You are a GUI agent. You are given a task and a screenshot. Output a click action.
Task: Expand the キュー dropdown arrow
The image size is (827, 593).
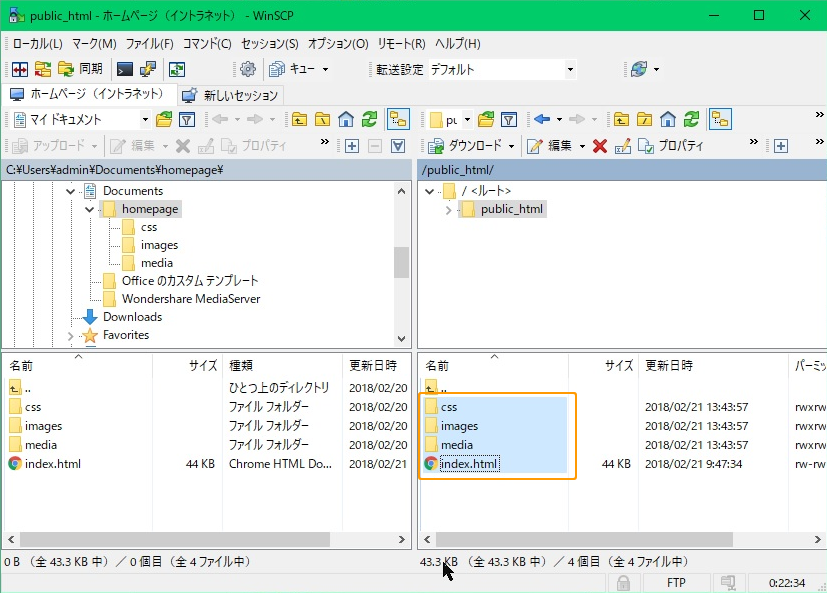coord(325,69)
